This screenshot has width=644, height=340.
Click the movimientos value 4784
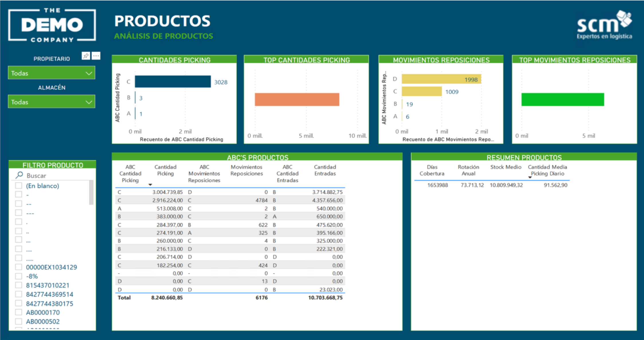pyautogui.click(x=261, y=200)
